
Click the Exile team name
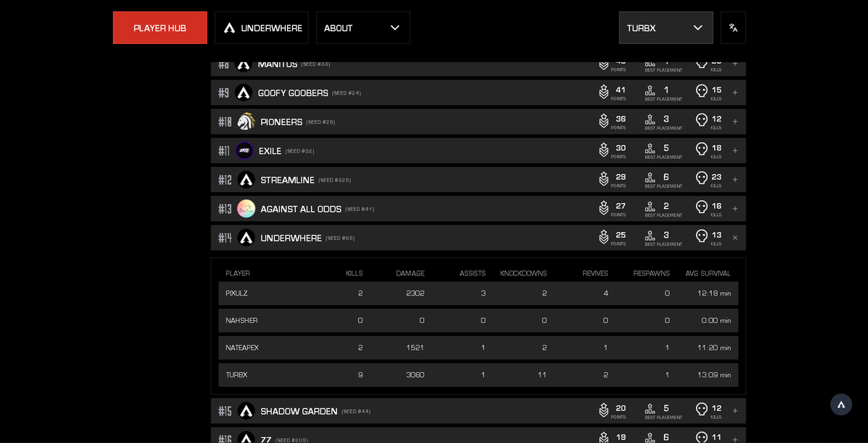(x=271, y=151)
